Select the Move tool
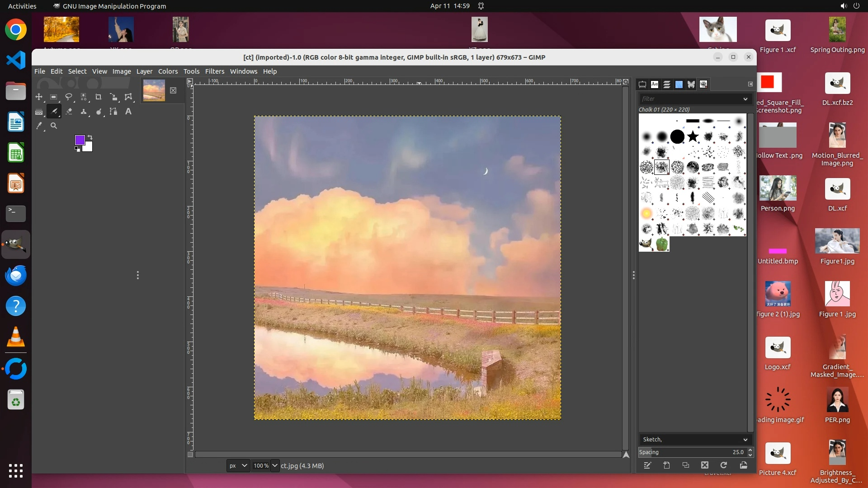This screenshot has height=488, width=868. click(39, 97)
